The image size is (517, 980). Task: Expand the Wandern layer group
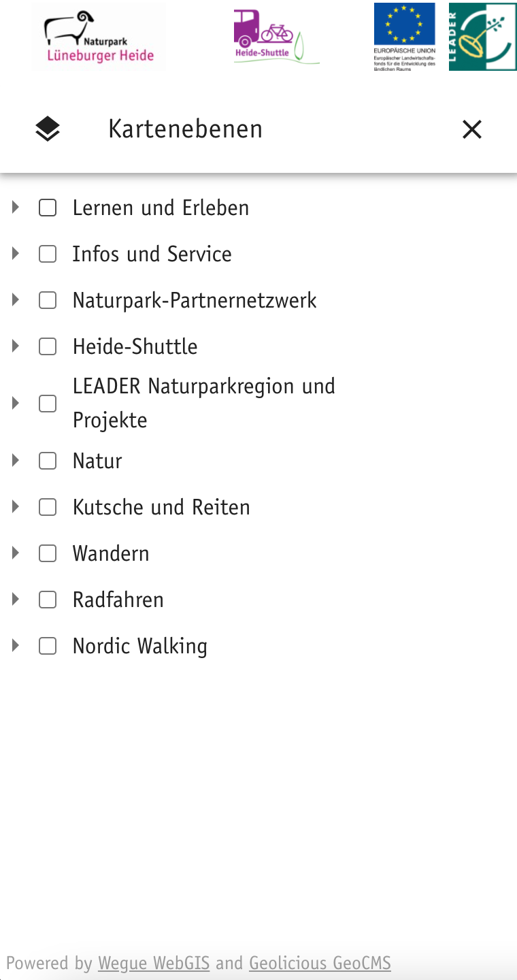pyautogui.click(x=16, y=553)
